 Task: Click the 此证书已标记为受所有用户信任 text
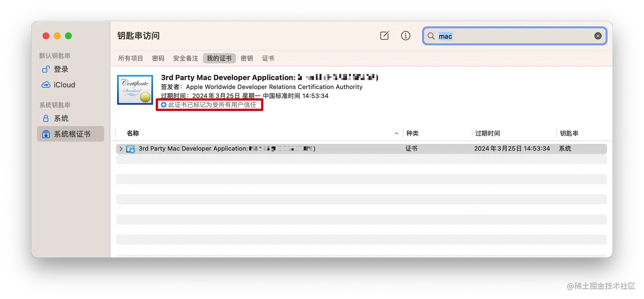tap(212, 105)
